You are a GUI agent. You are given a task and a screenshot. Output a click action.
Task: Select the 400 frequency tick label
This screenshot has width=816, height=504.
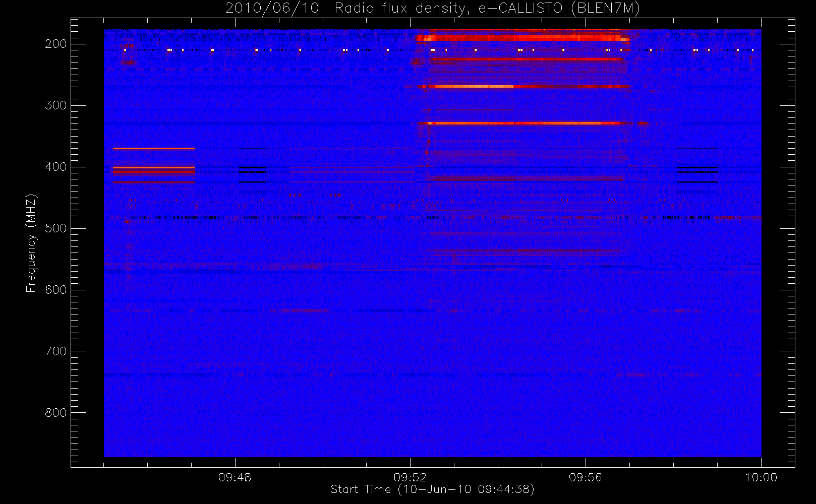coord(56,167)
